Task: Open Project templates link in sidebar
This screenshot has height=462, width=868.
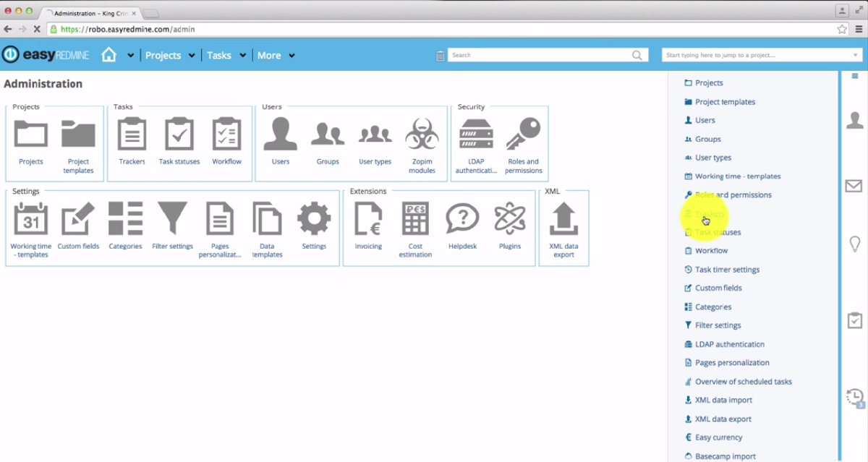Action: tap(725, 102)
